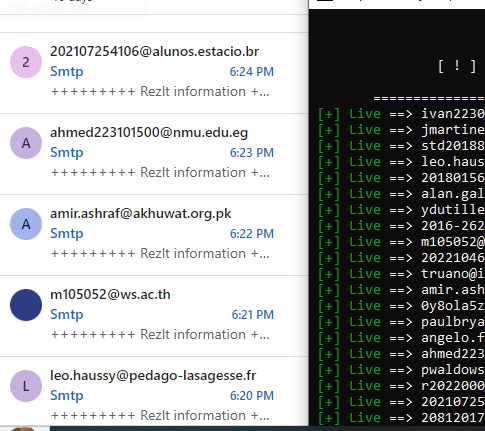Click the L avatar for leo.haussy
The width and height of the screenshot is (485, 431).
point(26,386)
